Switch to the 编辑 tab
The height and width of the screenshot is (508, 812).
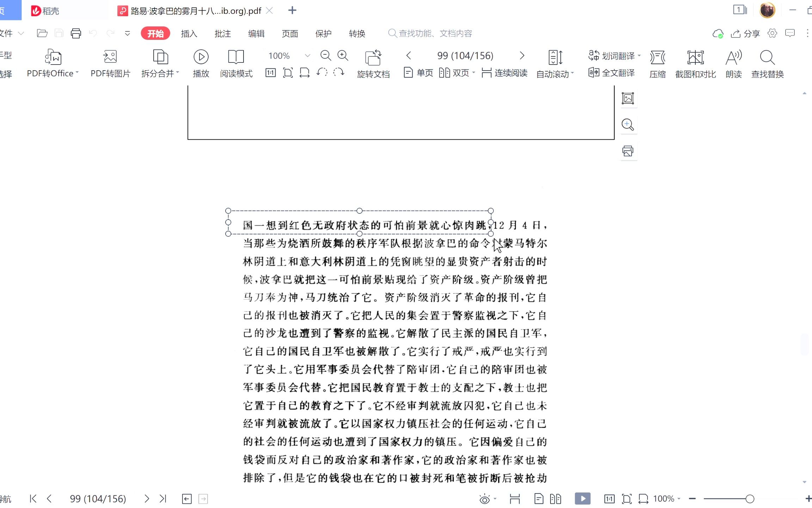pyautogui.click(x=256, y=34)
